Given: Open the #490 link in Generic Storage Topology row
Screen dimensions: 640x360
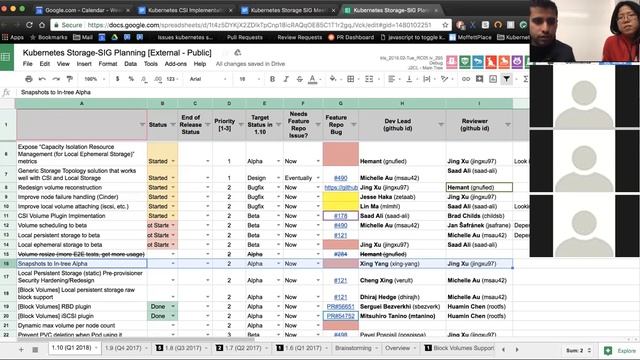Looking at the screenshot, I should point(340,178).
